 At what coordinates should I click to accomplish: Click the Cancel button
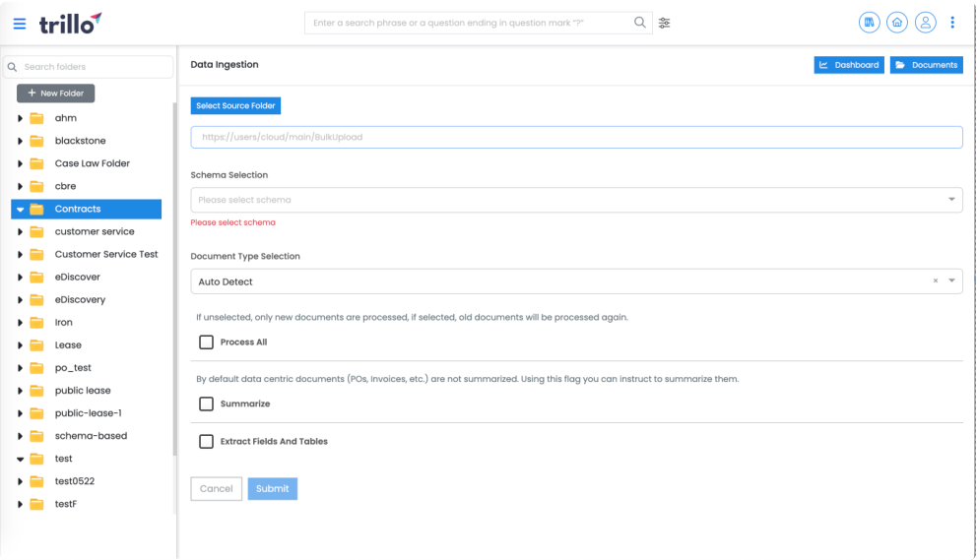click(x=217, y=489)
